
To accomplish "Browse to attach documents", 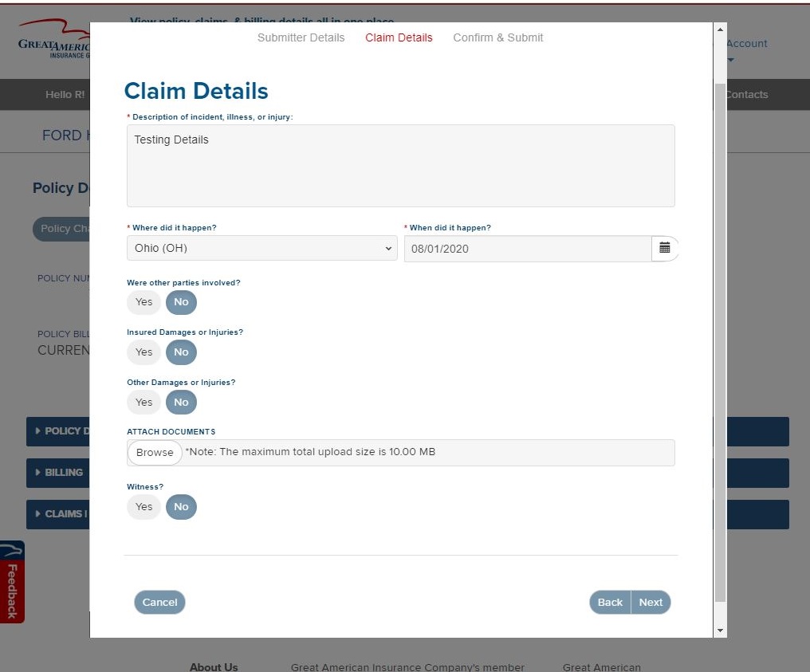I will tap(155, 453).
